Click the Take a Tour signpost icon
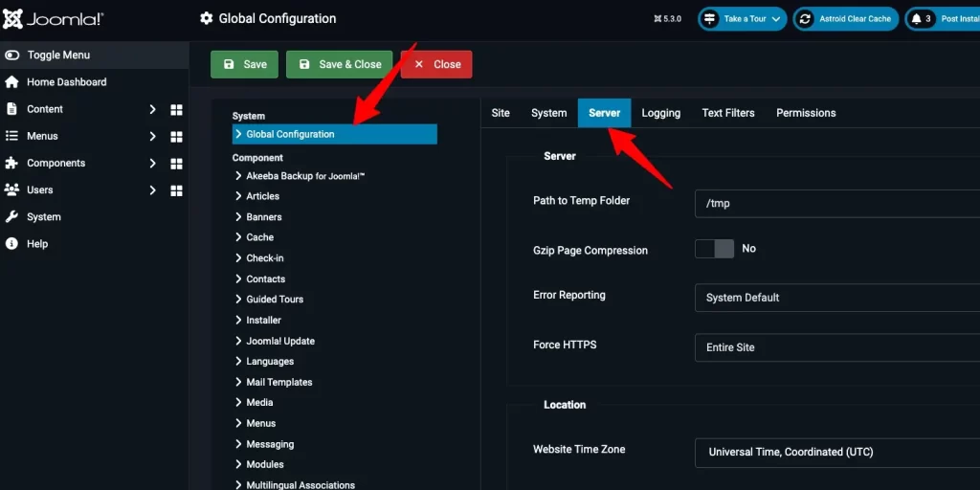 pyautogui.click(x=709, y=19)
